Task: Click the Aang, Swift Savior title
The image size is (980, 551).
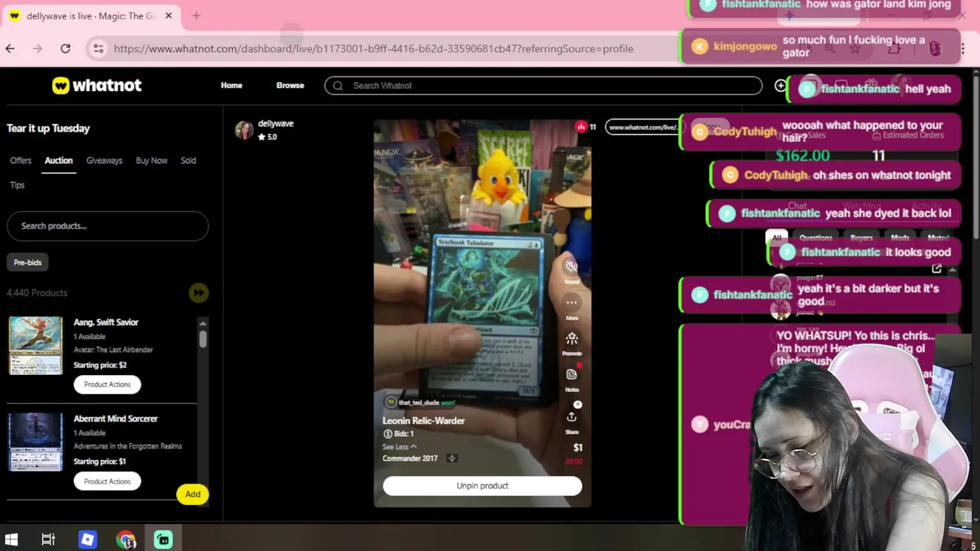Action: 106,322
